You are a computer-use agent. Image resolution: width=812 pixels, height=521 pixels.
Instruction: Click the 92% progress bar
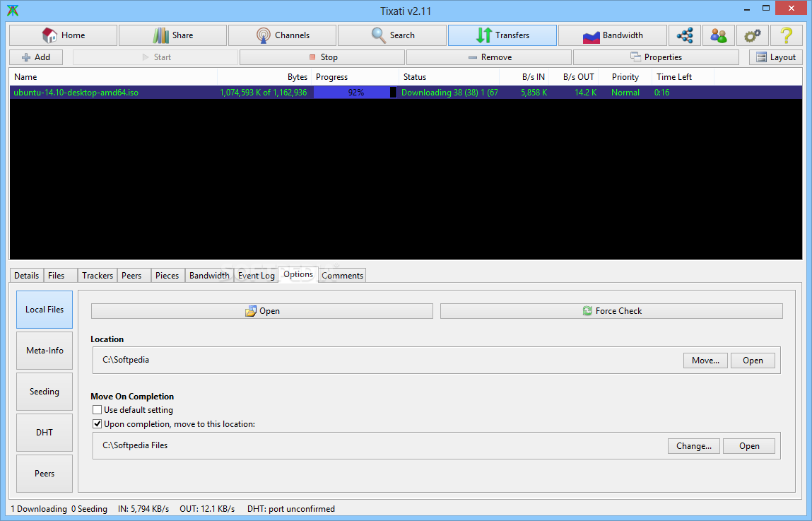[355, 92]
